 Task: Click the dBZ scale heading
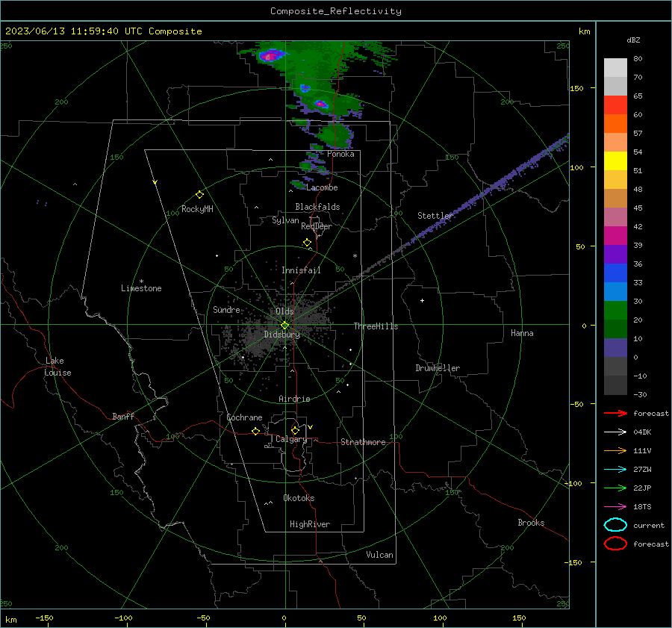coord(633,40)
